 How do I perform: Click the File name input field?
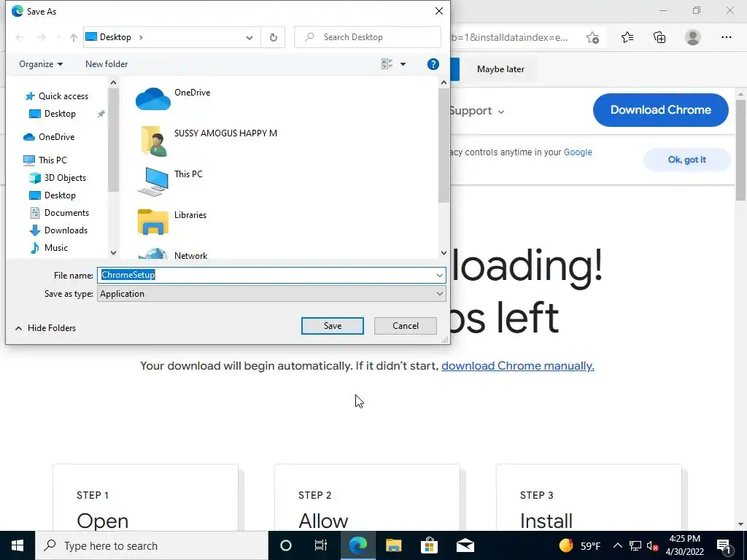pos(266,275)
